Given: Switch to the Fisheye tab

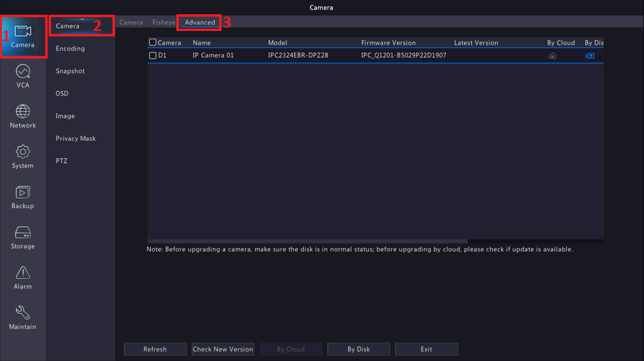Looking at the screenshot, I should point(164,23).
